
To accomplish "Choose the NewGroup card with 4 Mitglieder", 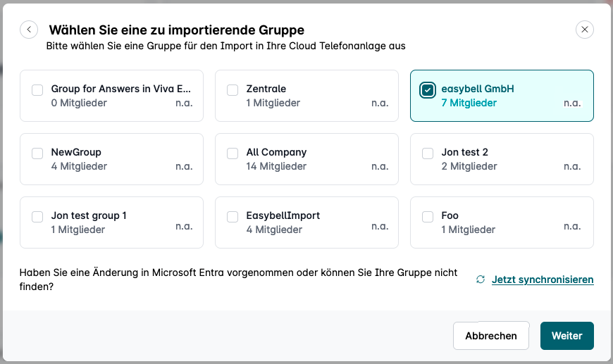I will pos(111,159).
